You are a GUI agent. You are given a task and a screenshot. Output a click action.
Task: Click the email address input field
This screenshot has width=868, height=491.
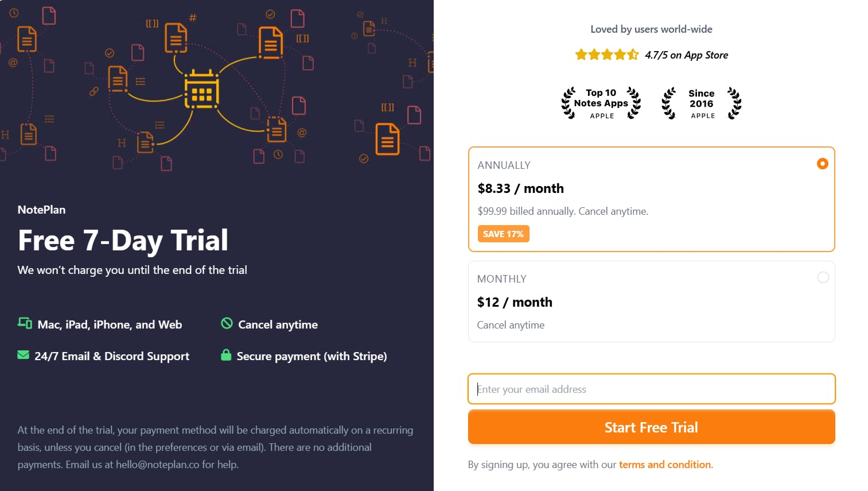click(x=651, y=389)
